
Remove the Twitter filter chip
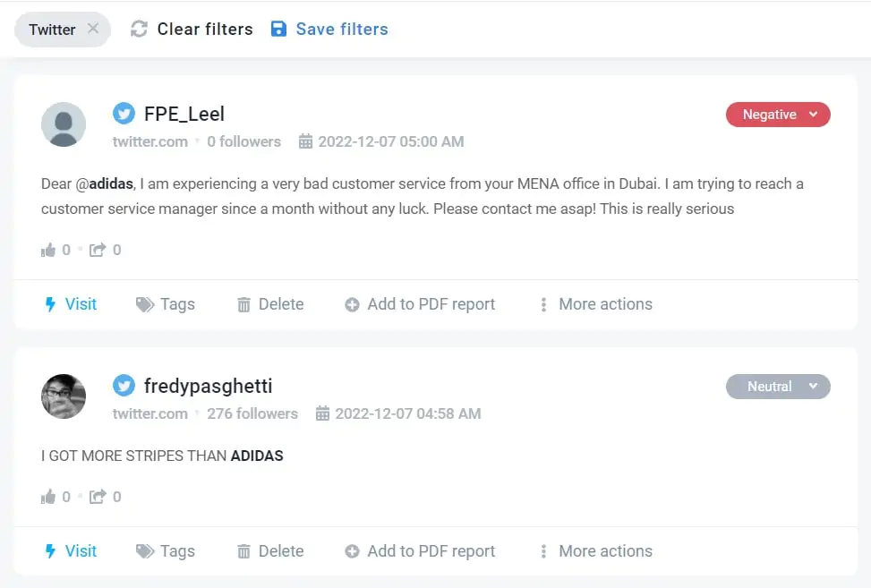[92, 29]
